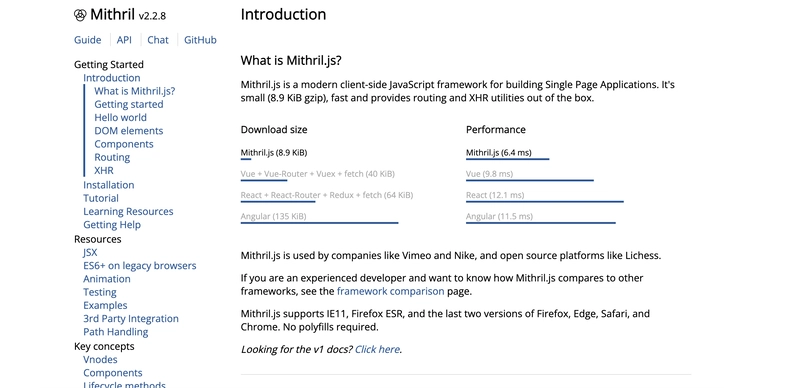Image resolution: width=800 pixels, height=388 pixels.
Task: Click the Vue (9.8 ms) label
Action: [x=489, y=174]
